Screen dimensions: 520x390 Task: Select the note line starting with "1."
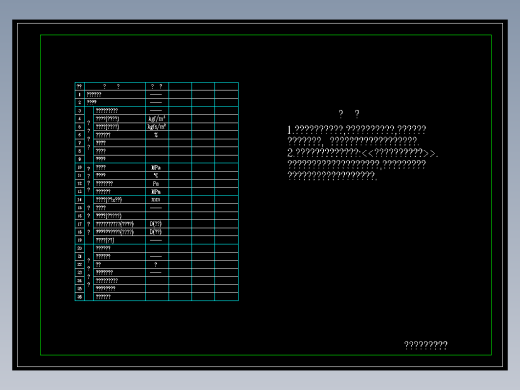tap(357, 129)
